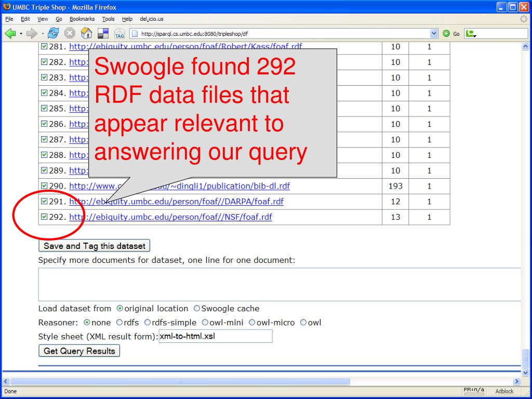Click the horizontal scrollbar thumb
The image size is (532, 399).
(180, 381)
